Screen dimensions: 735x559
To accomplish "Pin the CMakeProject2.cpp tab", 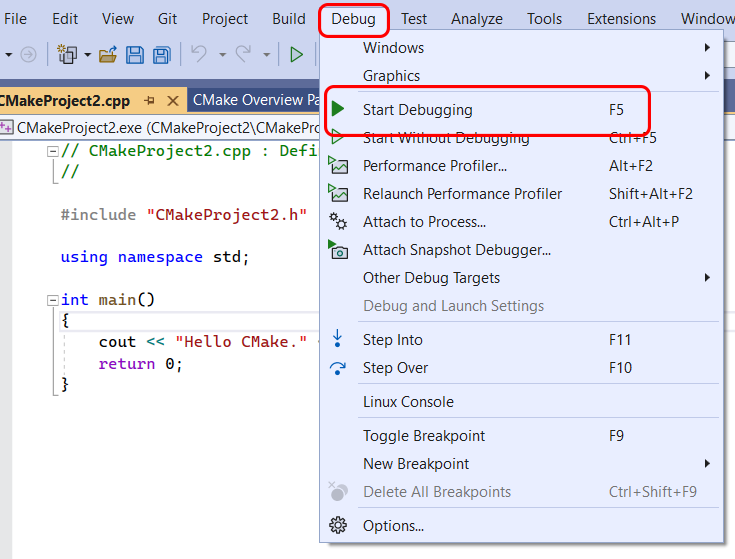I will tap(150, 101).
